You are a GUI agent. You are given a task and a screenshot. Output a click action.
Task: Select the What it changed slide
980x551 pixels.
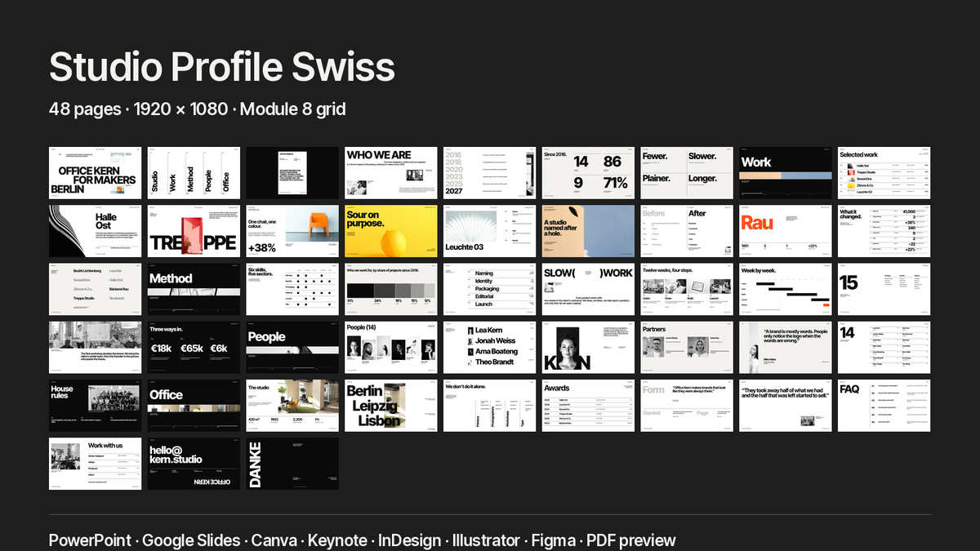coord(884,231)
